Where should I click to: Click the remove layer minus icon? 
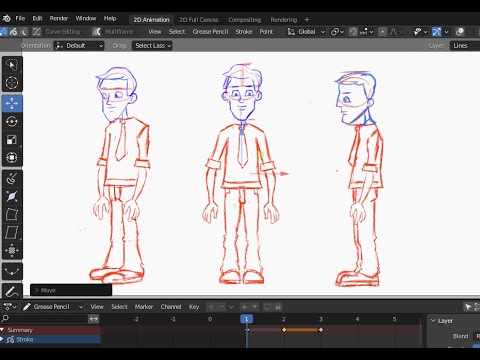point(221,307)
